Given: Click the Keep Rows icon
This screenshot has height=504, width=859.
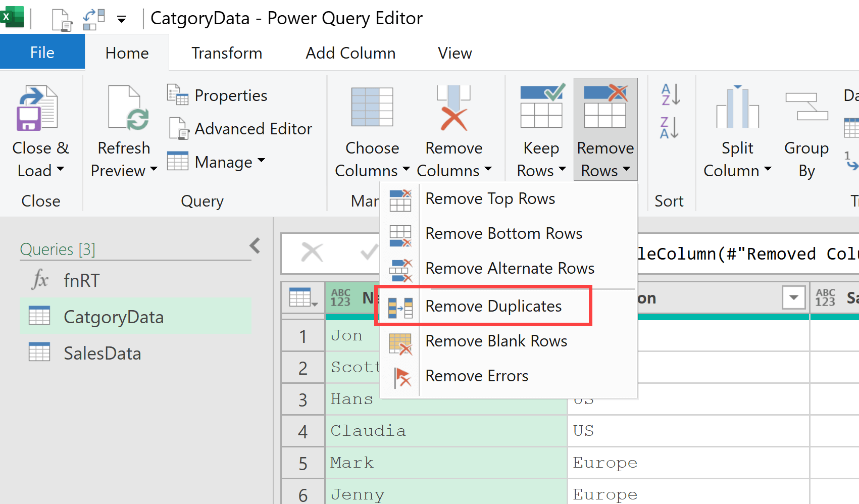Looking at the screenshot, I should (x=542, y=106).
